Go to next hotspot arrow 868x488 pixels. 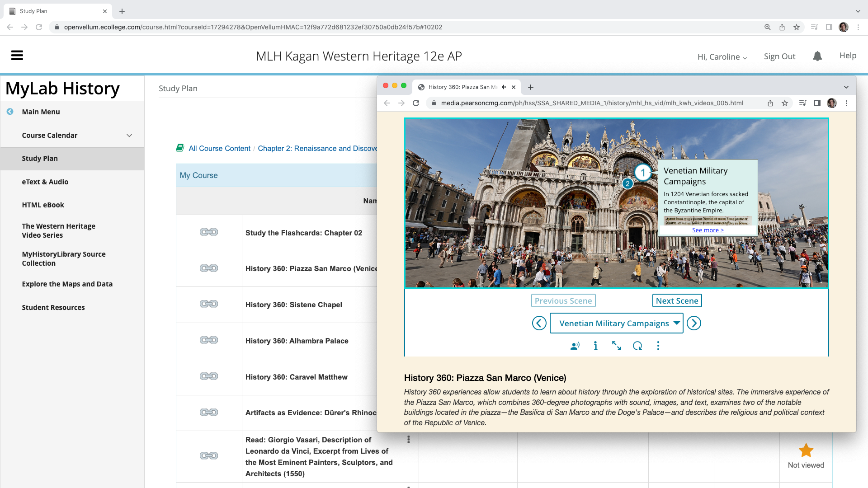click(x=693, y=324)
